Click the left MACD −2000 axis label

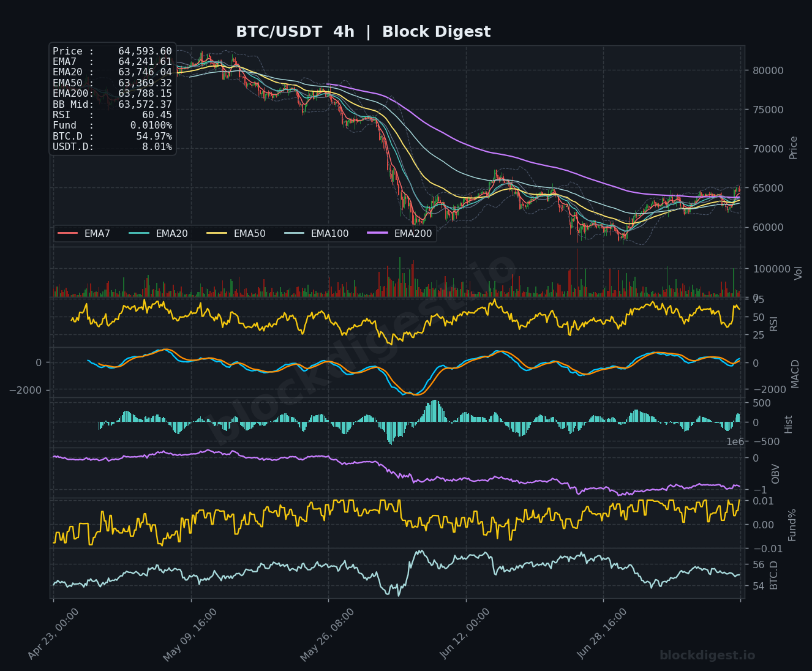[24, 390]
